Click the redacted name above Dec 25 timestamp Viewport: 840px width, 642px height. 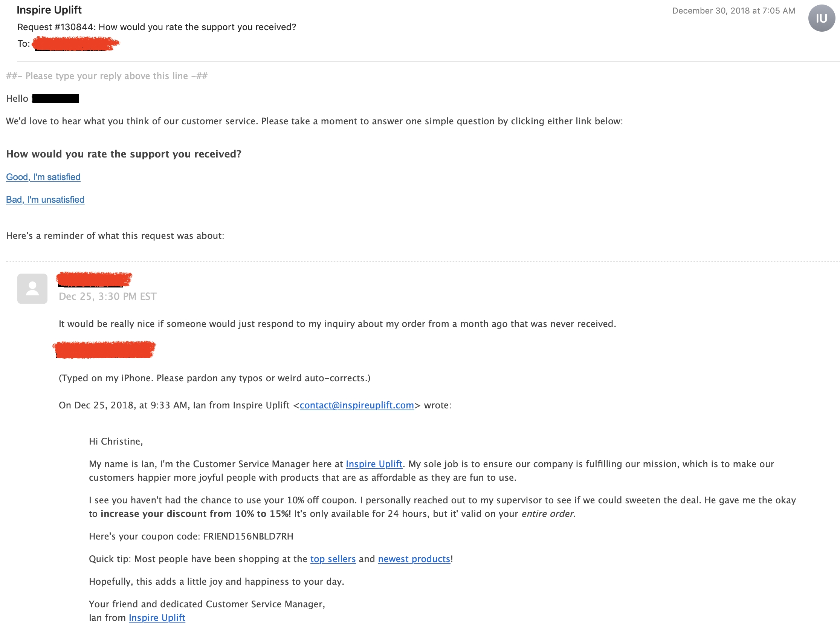click(94, 279)
